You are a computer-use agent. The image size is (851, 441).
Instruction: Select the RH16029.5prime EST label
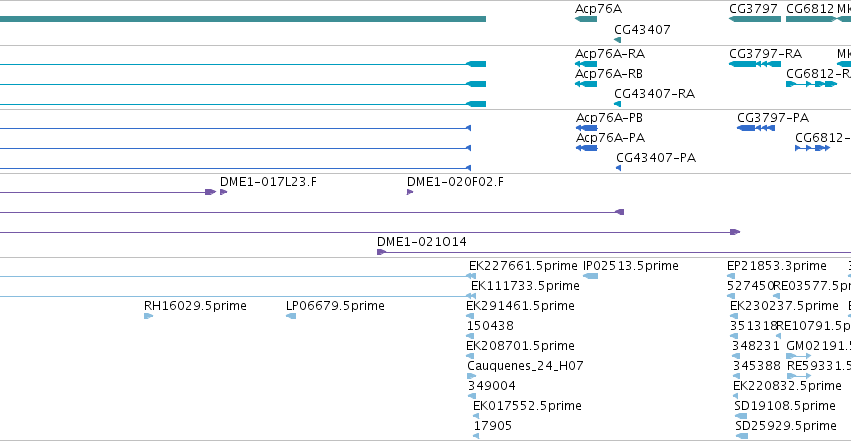point(195,306)
